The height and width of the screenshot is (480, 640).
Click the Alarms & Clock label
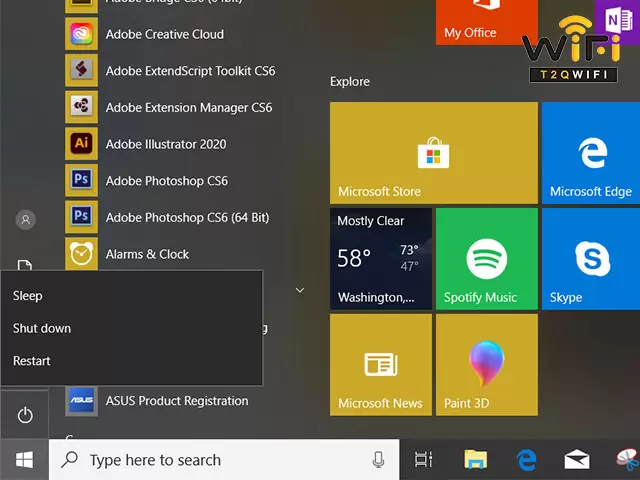[x=147, y=254]
